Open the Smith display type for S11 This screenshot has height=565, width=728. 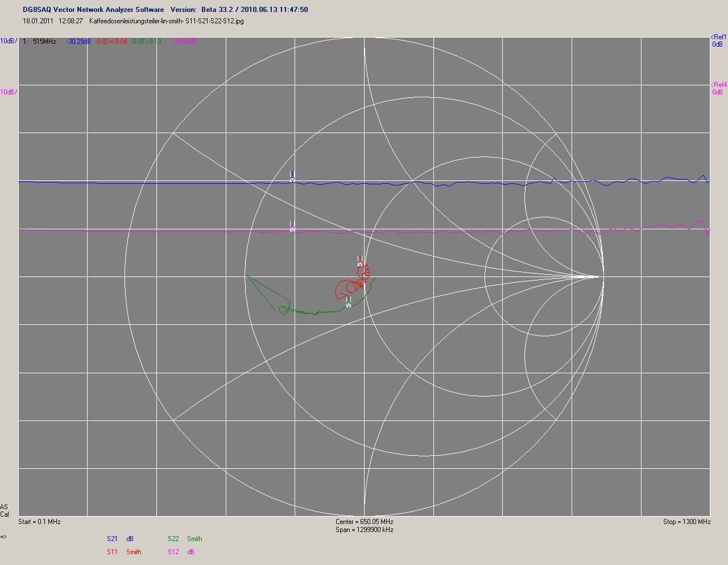coord(134,552)
